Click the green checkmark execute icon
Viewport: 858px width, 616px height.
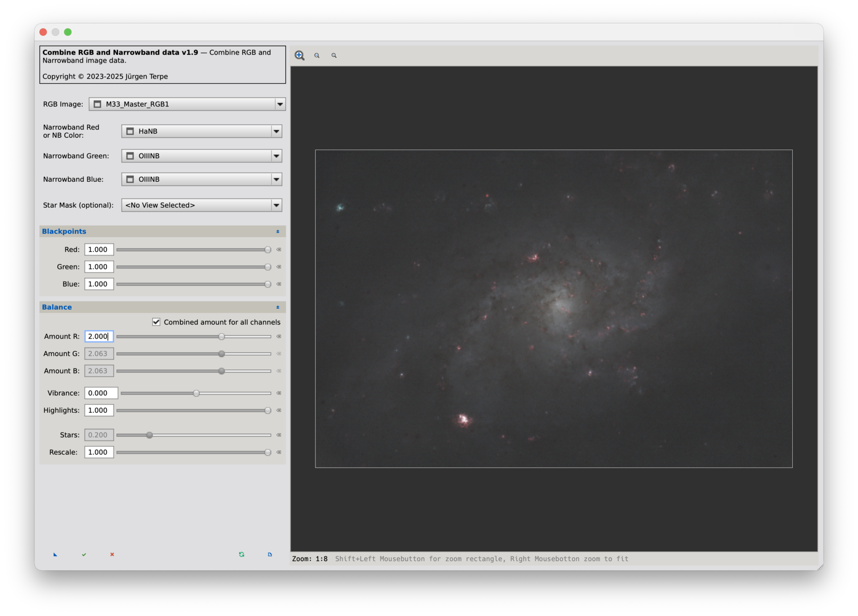click(x=84, y=554)
